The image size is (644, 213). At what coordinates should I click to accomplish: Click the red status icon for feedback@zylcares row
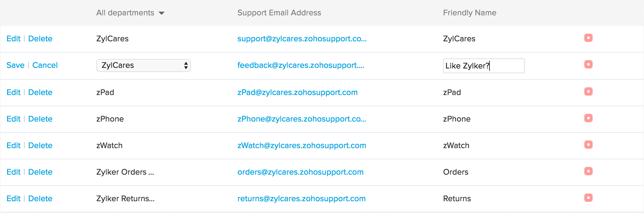point(588,64)
